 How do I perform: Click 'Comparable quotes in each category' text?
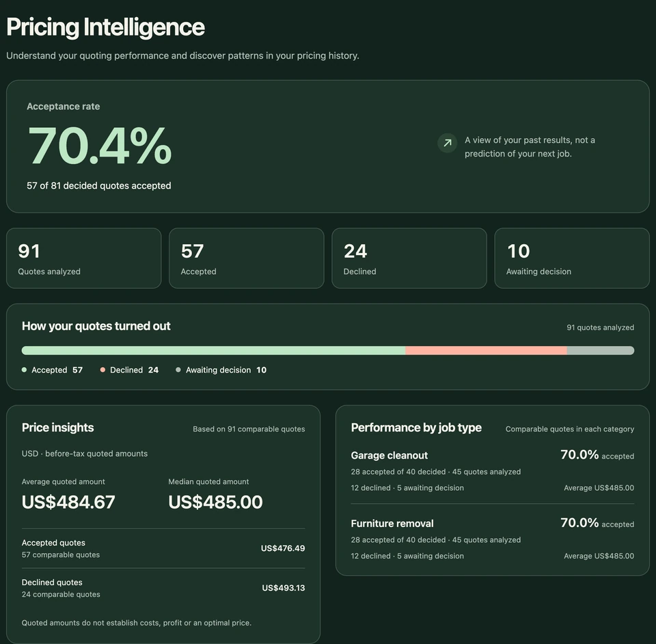click(x=570, y=429)
